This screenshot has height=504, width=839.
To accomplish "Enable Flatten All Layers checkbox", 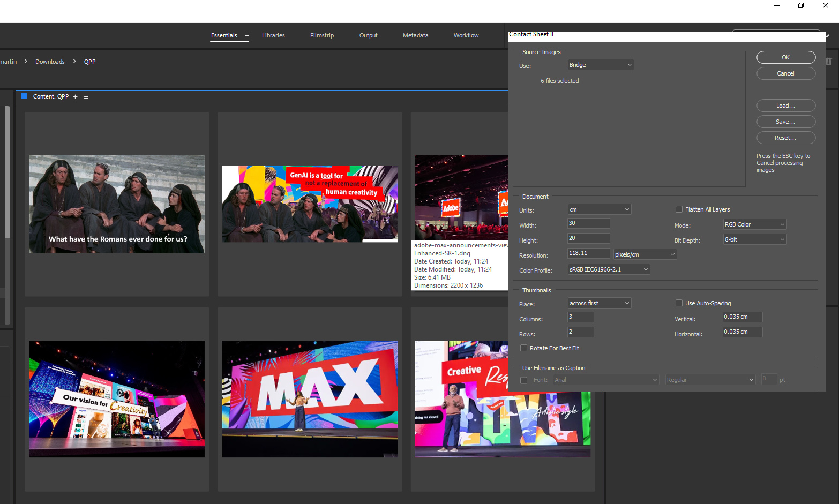I will 679,209.
